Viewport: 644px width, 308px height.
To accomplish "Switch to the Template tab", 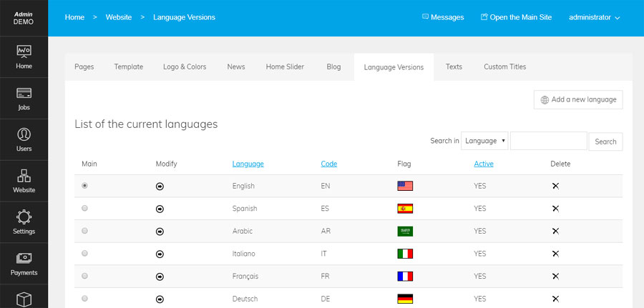I will tap(129, 67).
